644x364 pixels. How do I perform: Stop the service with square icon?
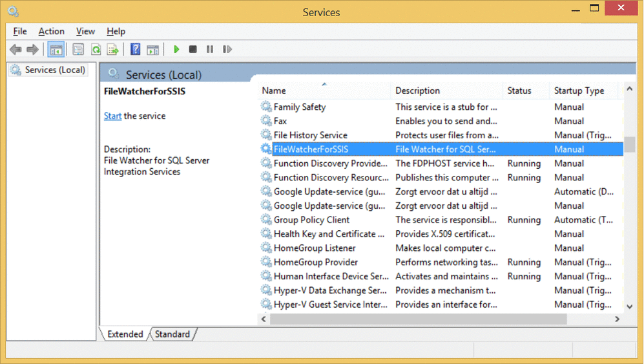[192, 49]
